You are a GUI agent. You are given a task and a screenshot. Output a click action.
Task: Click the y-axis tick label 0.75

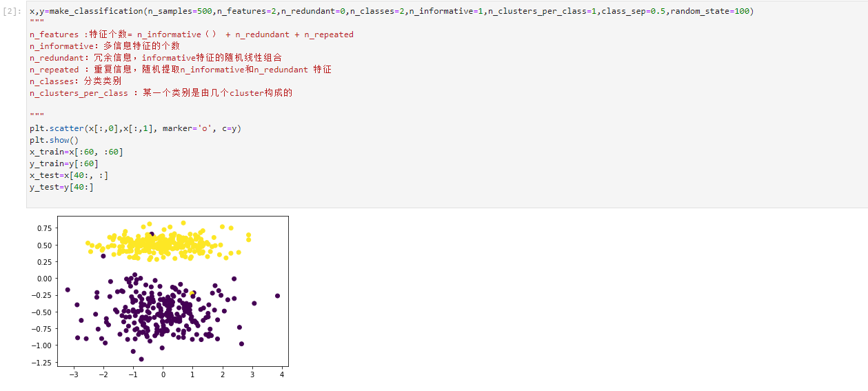pos(43,228)
